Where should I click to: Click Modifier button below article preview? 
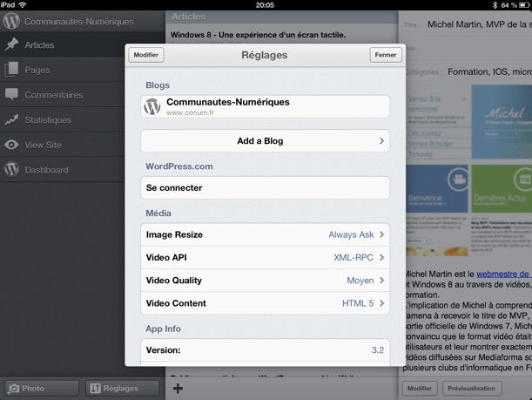tap(420, 388)
